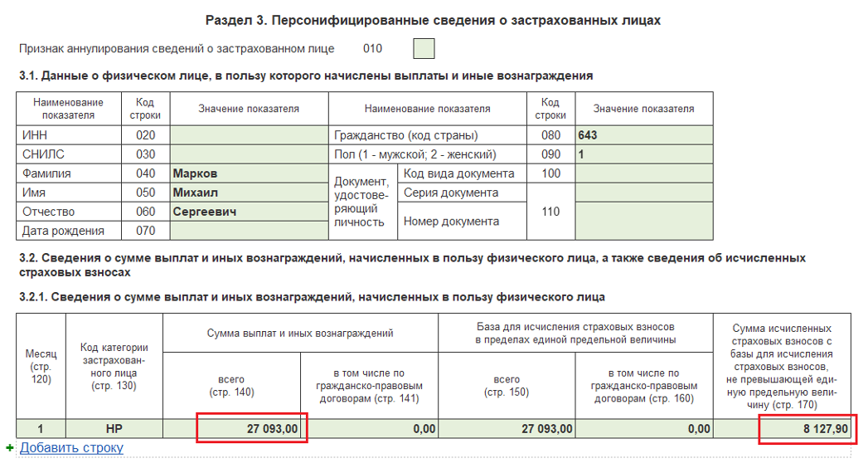This screenshot has width=868, height=468.
Task: Open the Добавить строку link
Action: (71, 448)
